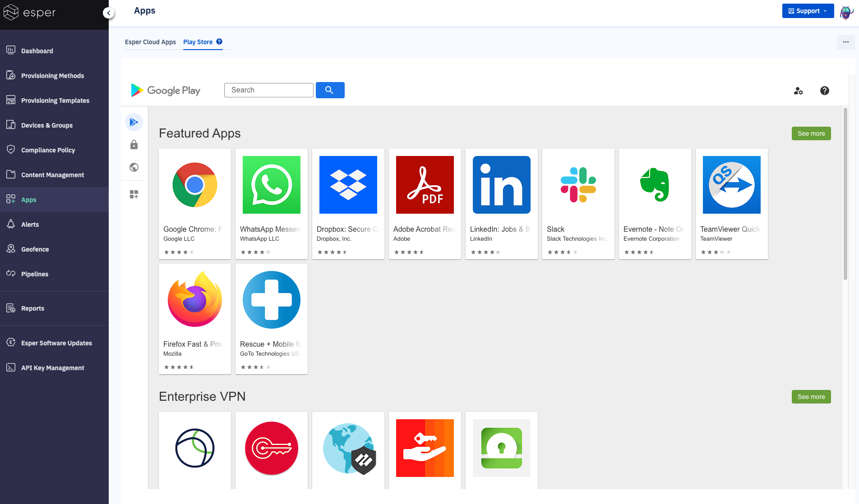
Task: Open Devices & Groups section
Action: 54,125
